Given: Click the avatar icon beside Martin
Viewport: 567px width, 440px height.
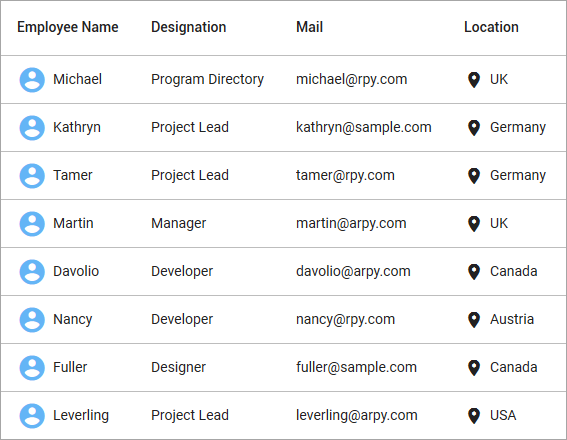Looking at the screenshot, I should [32, 224].
